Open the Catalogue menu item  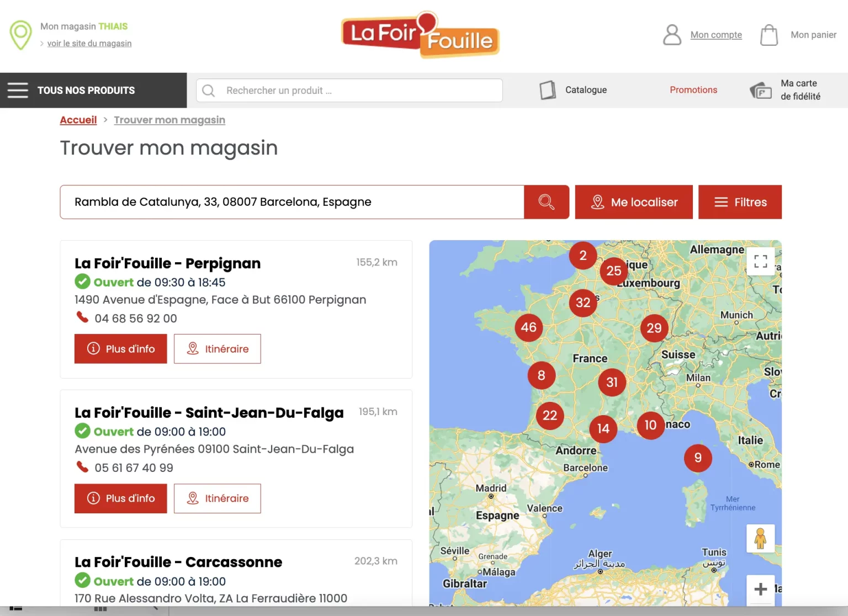coord(586,90)
